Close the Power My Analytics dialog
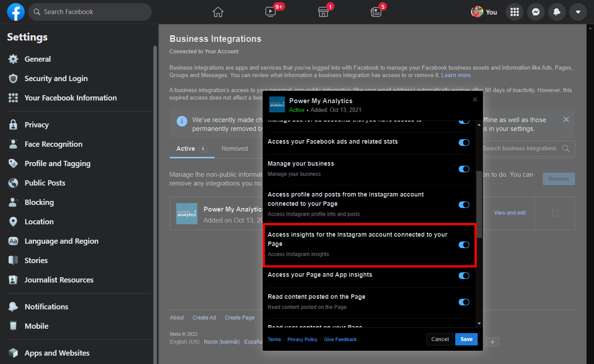The width and height of the screenshot is (594, 364). 475,100
